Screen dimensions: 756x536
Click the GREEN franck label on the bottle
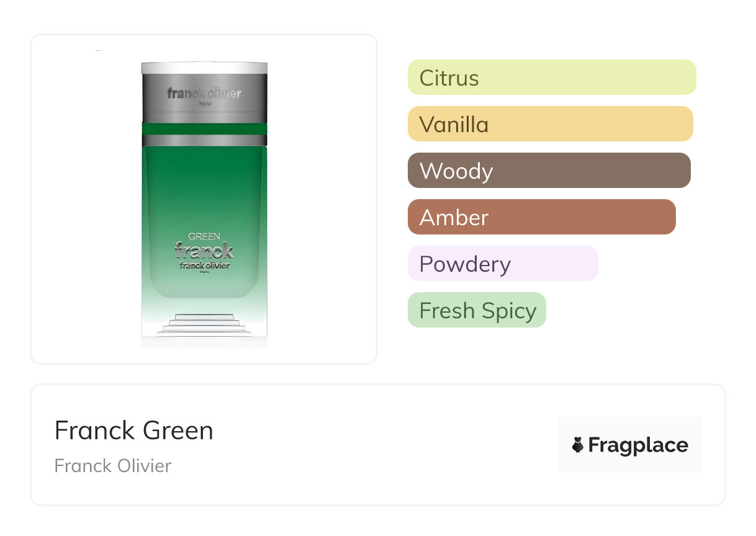pos(204,247)
